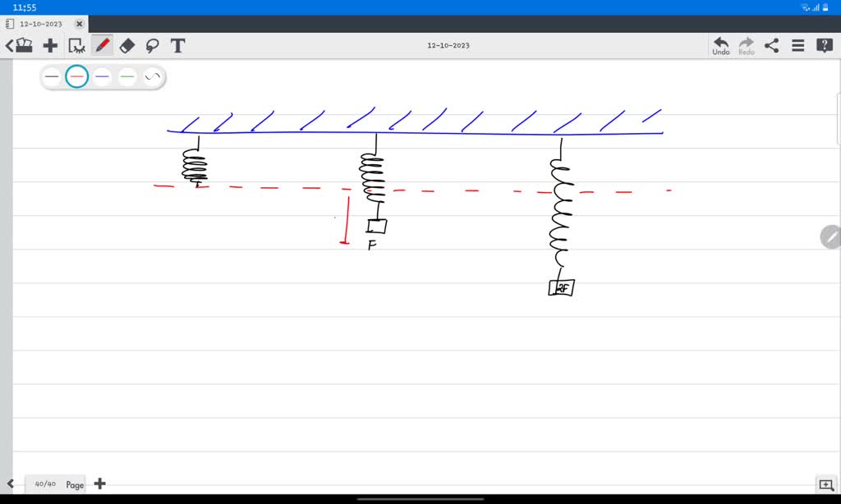Go to the previous page
Image resolution: width=841 pixels, height=504 pixels.
(10, 483)
